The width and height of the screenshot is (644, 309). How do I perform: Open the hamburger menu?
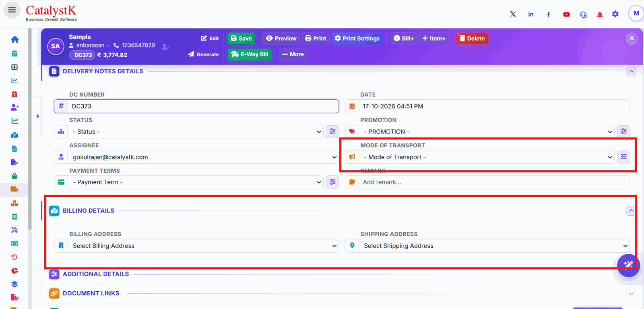coord(12,10)
